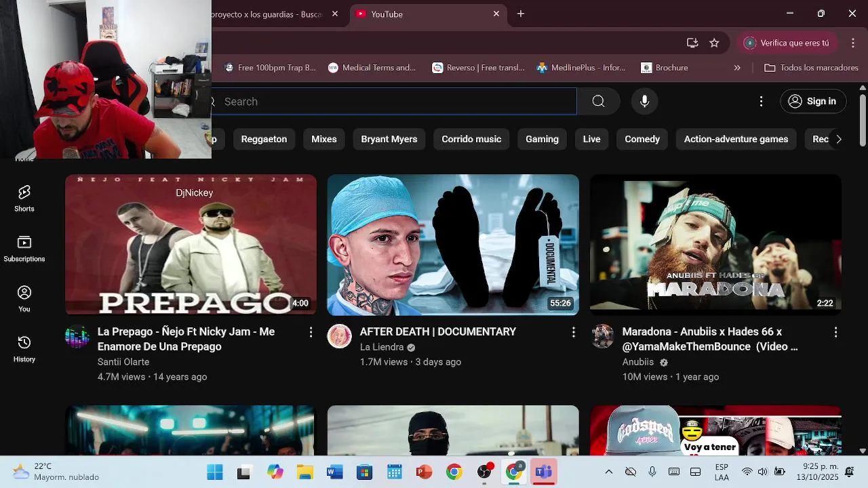Open 'Free 100bpm Trap B...' bookmark
The width and height of the screenshot is (868, 488).
[x=271, y=68]
